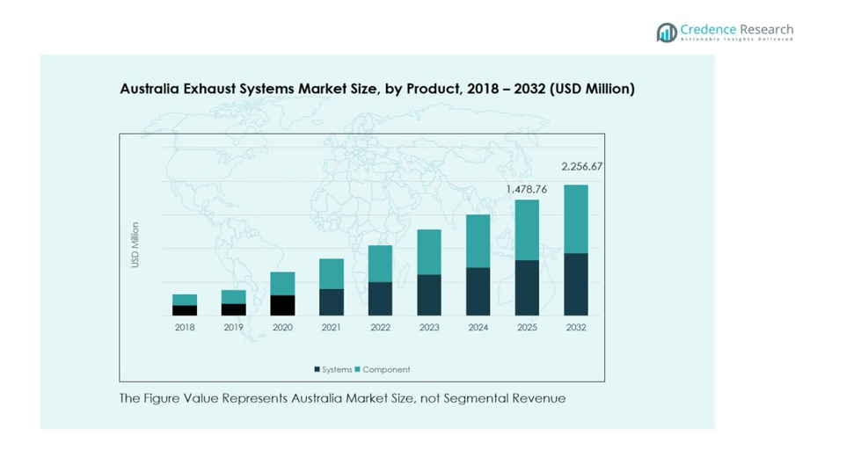This screenshot has height=450, width=868.
Task: Click the Component segment of the 2025 bar
Action: (527, 229)
